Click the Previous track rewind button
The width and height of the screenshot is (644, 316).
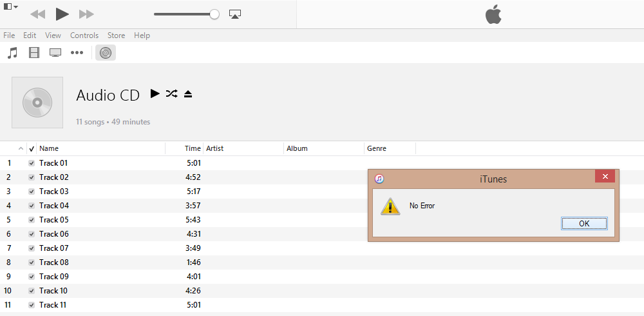point(38,14)
